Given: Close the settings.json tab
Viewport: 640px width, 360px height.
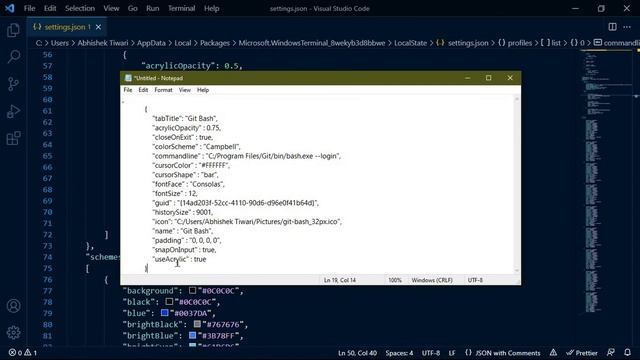Looking at the screenshot, I should click(x=98, y=27).
